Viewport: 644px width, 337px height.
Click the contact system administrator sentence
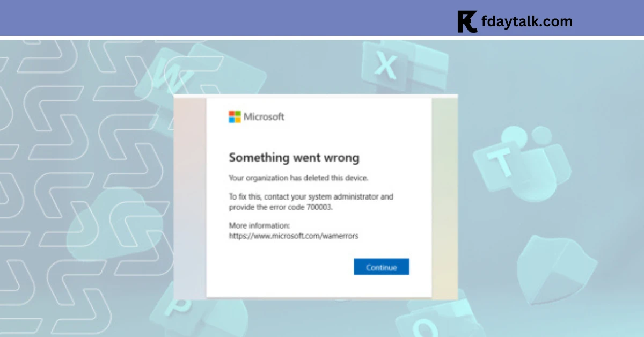click(x=311, y=202)
